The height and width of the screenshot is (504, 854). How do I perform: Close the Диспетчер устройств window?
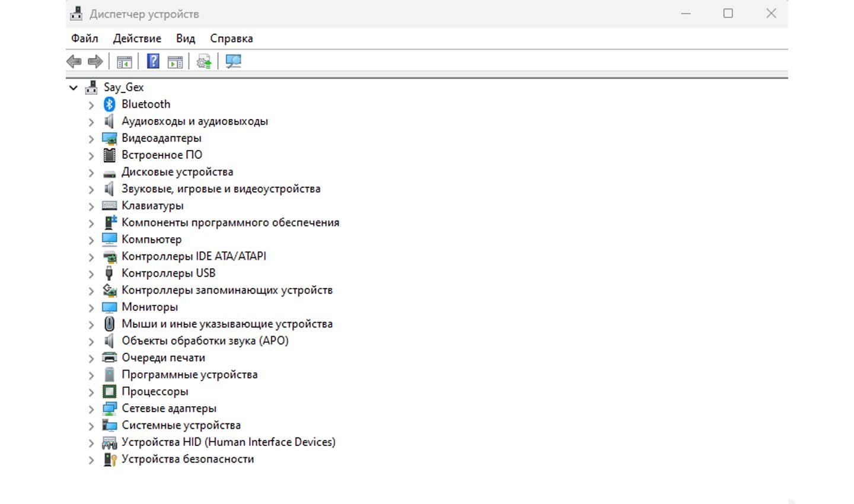click(771, 13)
